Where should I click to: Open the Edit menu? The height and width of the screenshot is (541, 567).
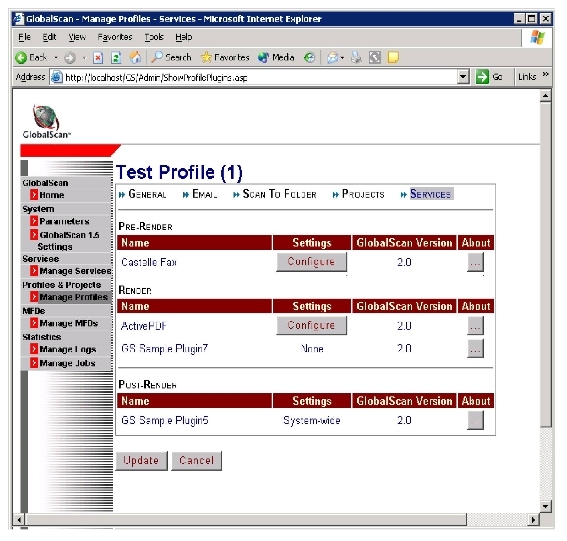pyautogui.click(x=49, y=37)
